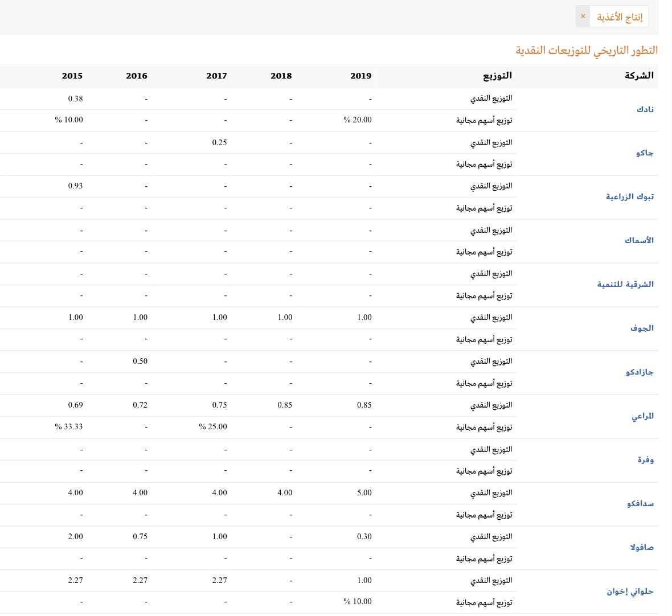The height and width of the screenshot is (616, 672).
Task: Open the الشرقية للتنمية company link
Action: pos(625,285)
